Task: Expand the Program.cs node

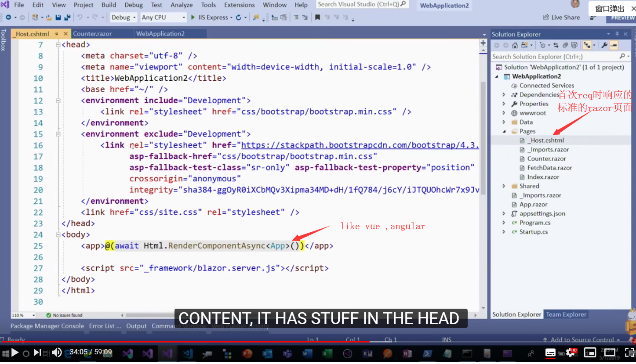Action: coord(504,223)
